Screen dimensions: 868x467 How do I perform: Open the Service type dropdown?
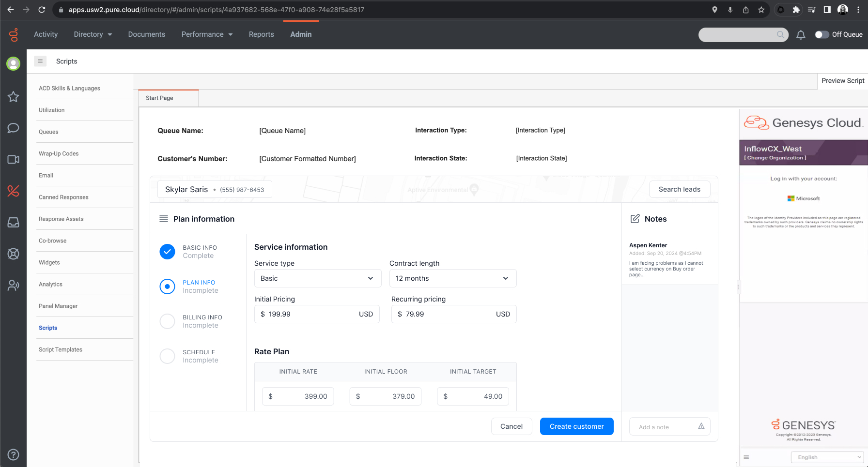tap(318, 278)
